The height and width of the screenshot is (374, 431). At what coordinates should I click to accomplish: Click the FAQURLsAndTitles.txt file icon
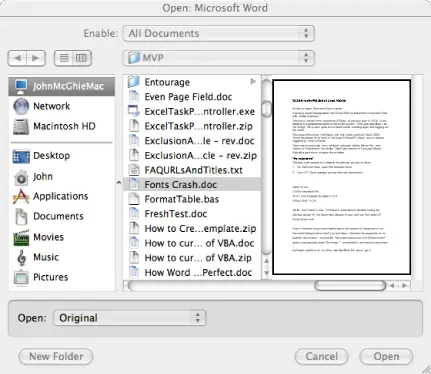pos(134,170)
